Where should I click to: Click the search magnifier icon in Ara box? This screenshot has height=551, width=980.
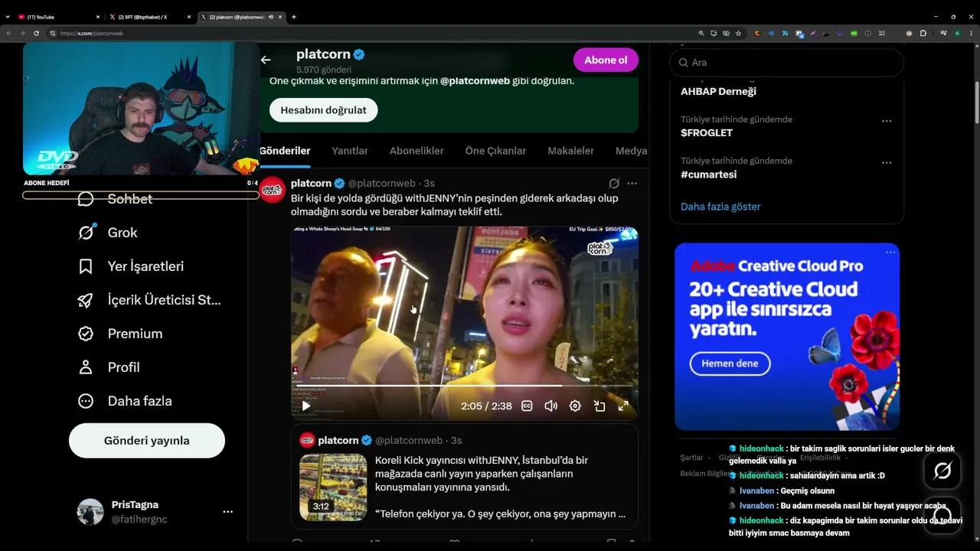(684, 63)
